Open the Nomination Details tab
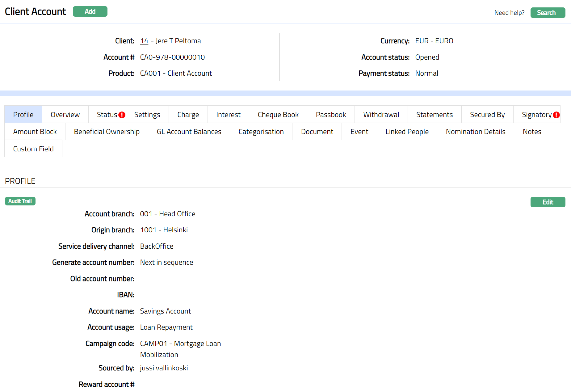571x392 pixels. tap(475, 132)
